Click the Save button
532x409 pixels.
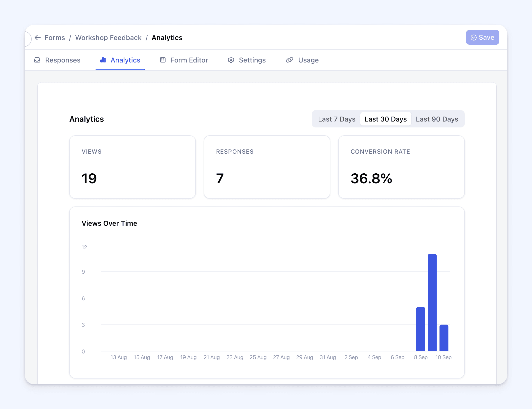tap(482, 38)
